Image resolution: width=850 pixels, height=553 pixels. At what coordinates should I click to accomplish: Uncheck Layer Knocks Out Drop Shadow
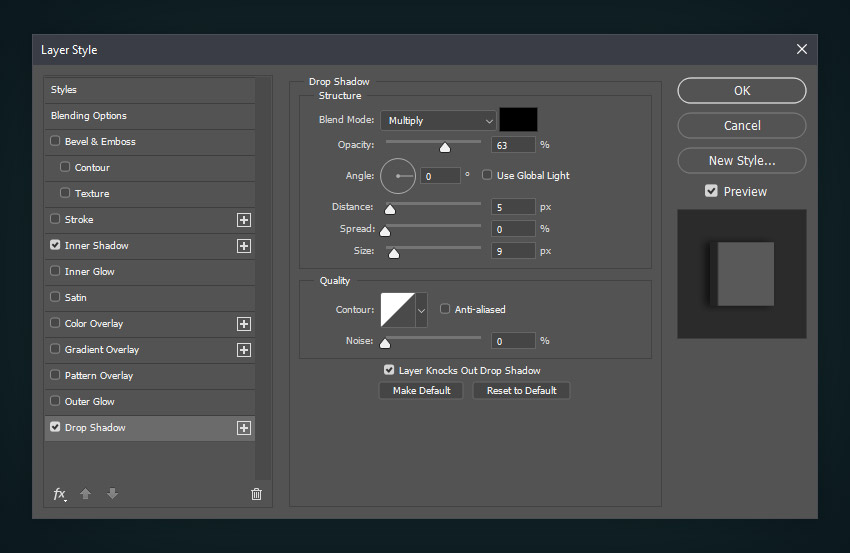[x=389, y=370]
